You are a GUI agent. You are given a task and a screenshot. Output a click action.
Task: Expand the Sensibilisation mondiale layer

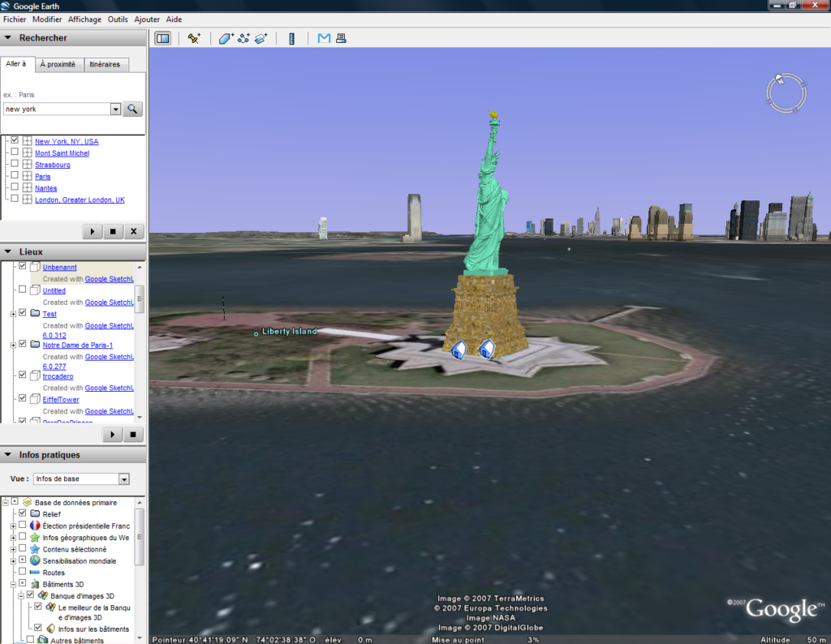[x=13, y=561]
